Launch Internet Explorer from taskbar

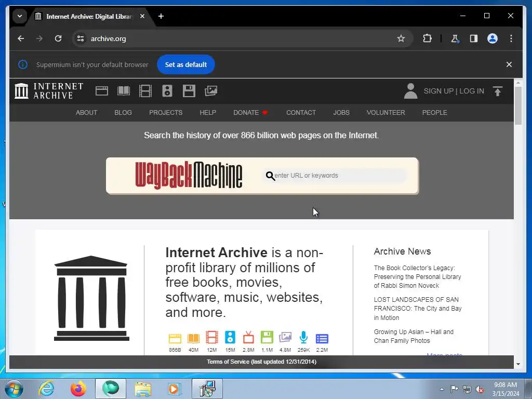(x=46, y=389)
